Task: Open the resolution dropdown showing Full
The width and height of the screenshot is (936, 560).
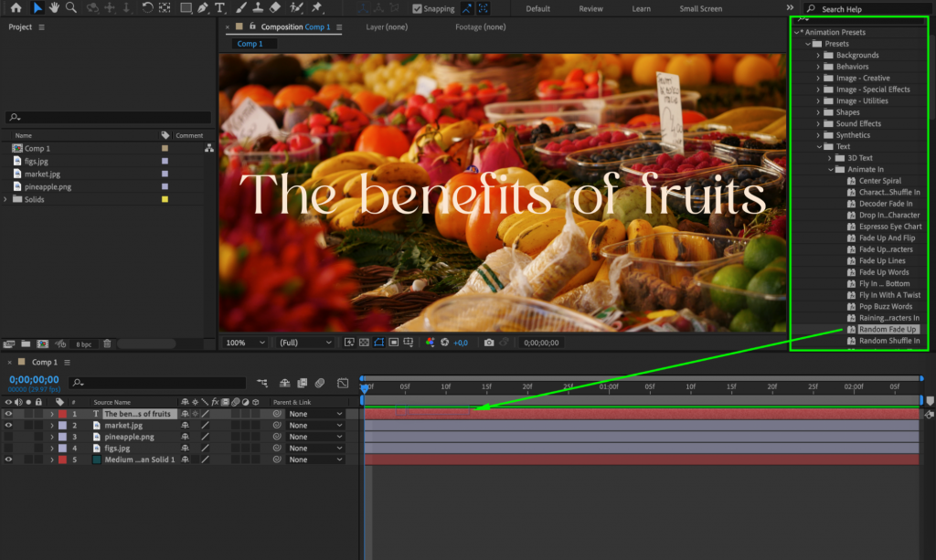Action: point(304,343)
